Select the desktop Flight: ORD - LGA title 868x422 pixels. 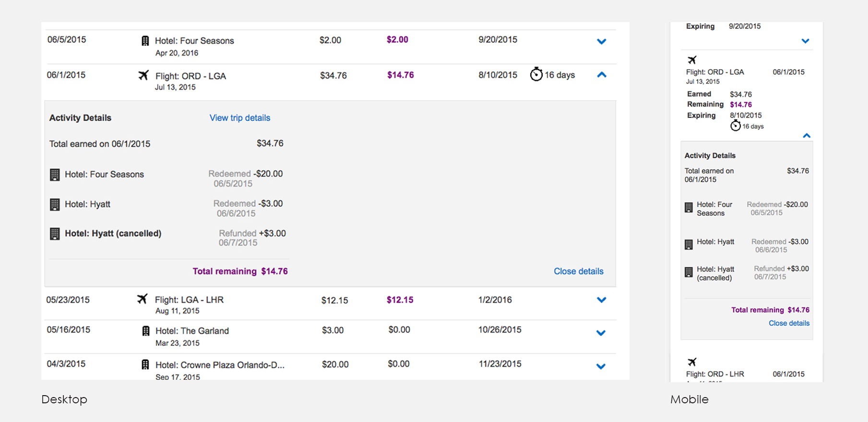190,76
